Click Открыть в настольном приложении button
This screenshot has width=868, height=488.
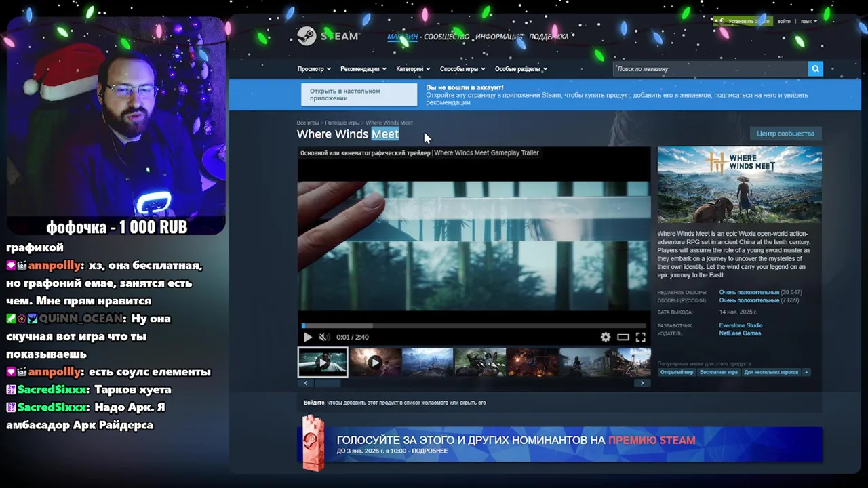[x=359, y=95]
